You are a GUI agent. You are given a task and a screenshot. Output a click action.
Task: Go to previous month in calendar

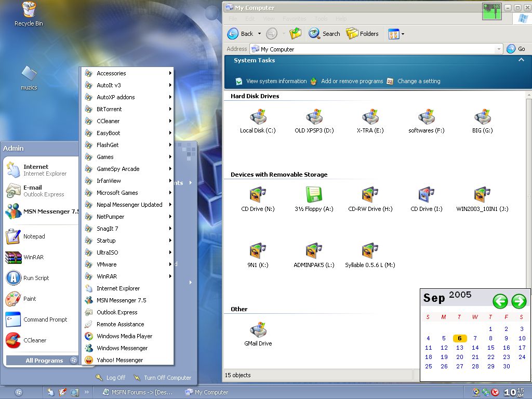pos(500,301)
